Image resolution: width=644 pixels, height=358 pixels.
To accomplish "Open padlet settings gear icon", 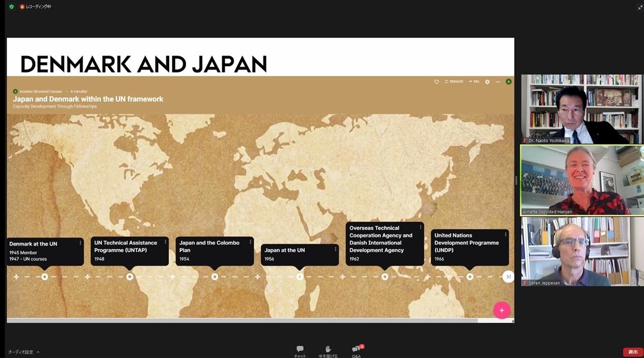I will click(x=487, y=82).
